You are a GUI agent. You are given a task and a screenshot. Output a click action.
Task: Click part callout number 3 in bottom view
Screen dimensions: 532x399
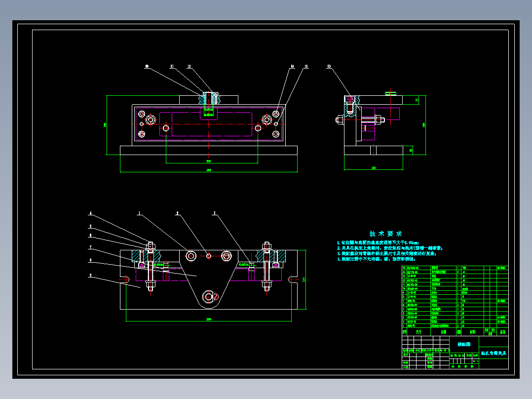pyautogui.click(x=214, y=213)
